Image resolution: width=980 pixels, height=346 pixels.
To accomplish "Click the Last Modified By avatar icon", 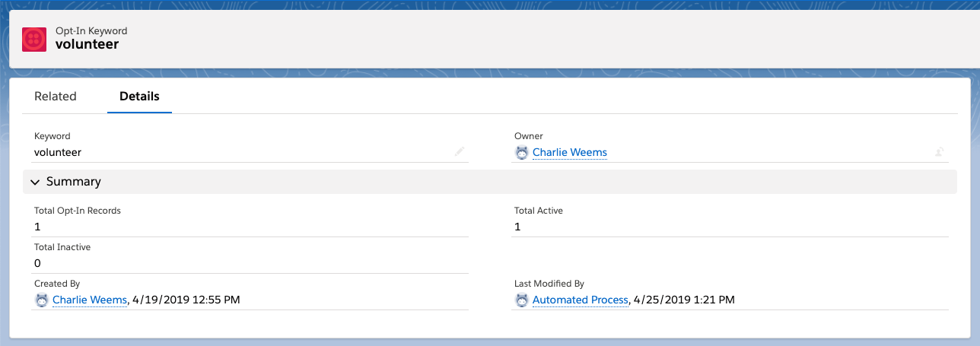I will [x=522, y=300].
